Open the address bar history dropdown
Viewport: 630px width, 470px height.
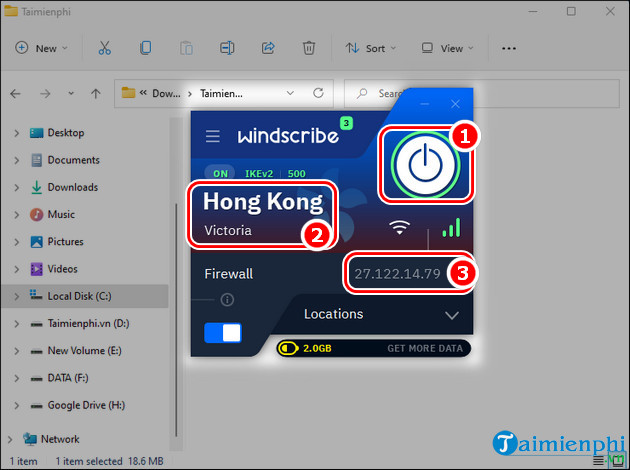[290, 93]
